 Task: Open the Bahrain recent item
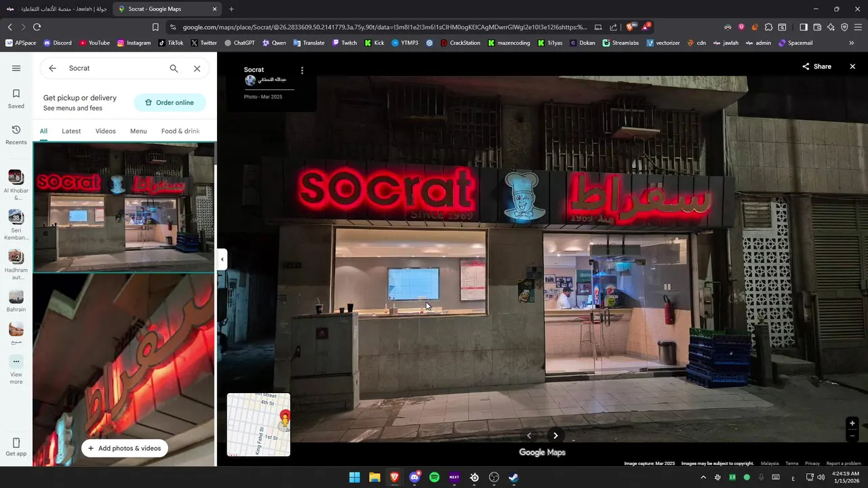[16, 301]
